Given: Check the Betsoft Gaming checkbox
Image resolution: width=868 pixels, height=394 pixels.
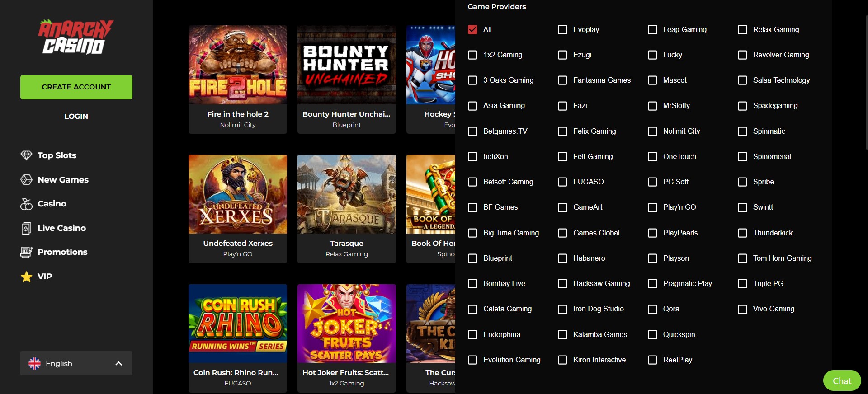Looking at the screenshot, I should tap(473, 182).
